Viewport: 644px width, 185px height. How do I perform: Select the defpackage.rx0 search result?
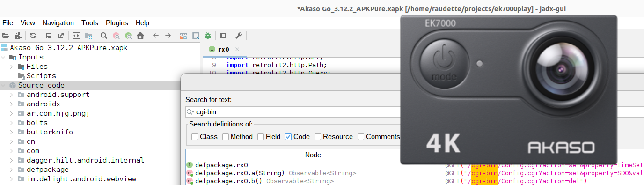click(221, 165)
